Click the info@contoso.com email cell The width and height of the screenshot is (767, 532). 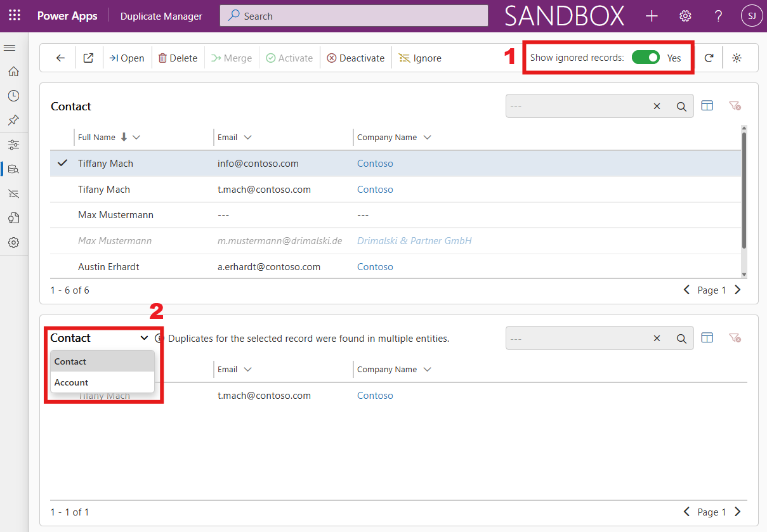(258, 164)
